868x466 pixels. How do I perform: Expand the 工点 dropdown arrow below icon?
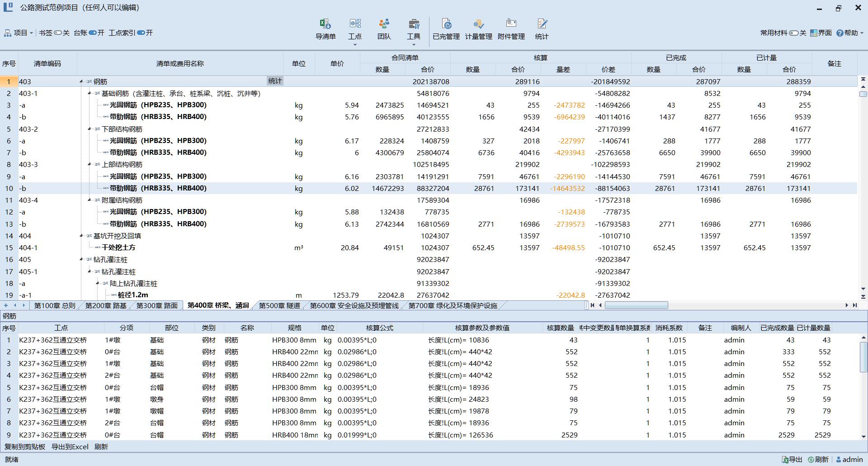355,45
